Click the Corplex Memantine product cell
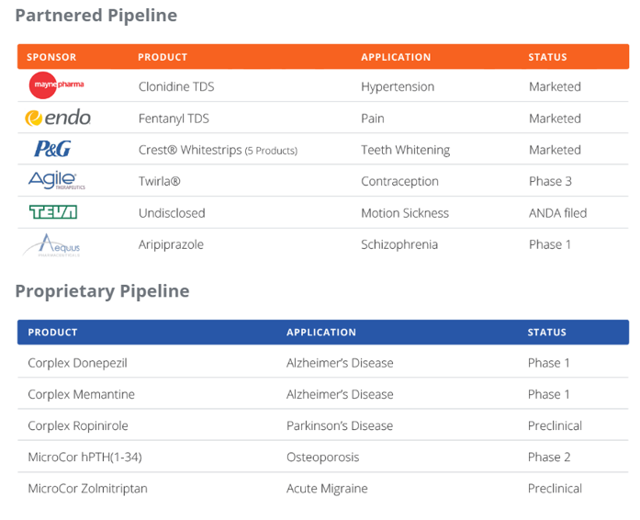640x520 pixels. pyautogui.click(x=81, y=394)
